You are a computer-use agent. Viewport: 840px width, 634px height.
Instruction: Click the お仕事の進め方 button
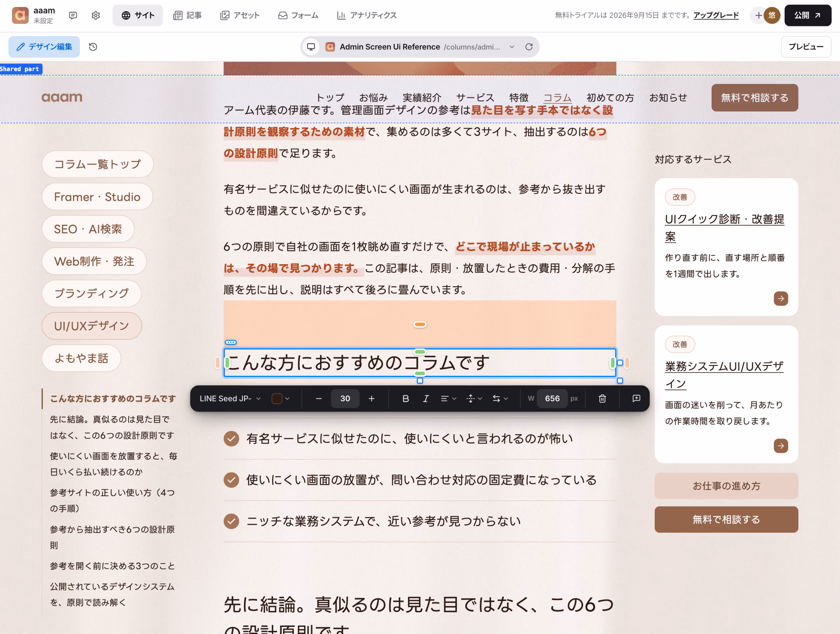tap(726, 486)
